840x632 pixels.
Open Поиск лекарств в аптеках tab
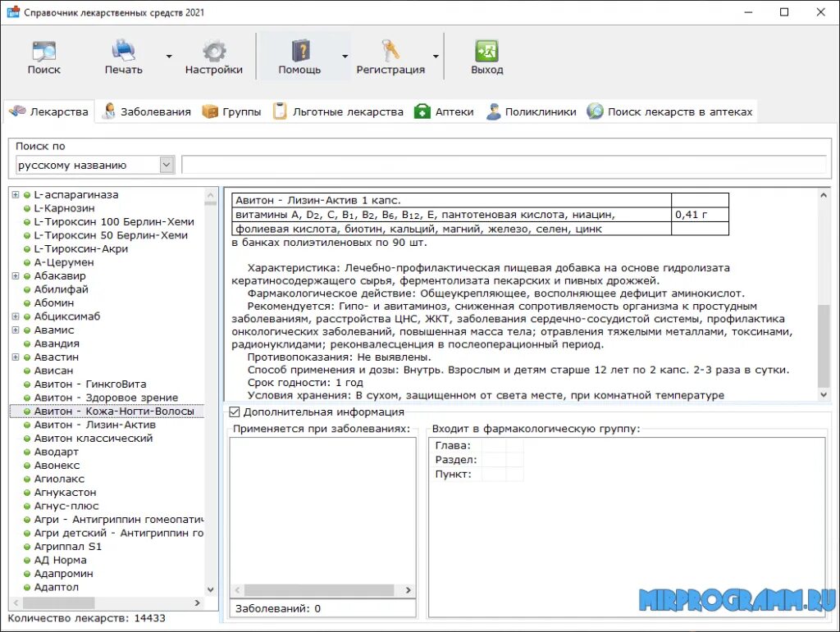669,111
